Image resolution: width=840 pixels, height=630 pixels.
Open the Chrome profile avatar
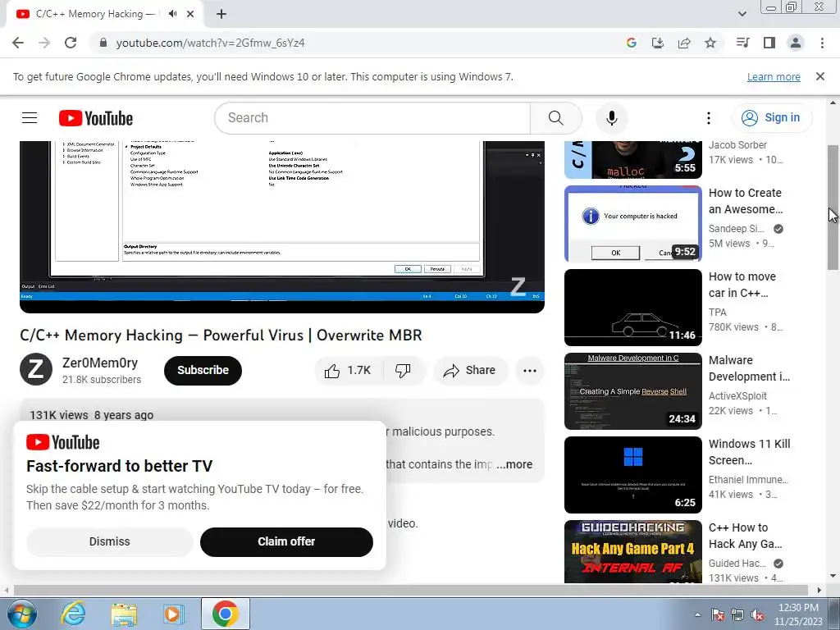point(796,43)
